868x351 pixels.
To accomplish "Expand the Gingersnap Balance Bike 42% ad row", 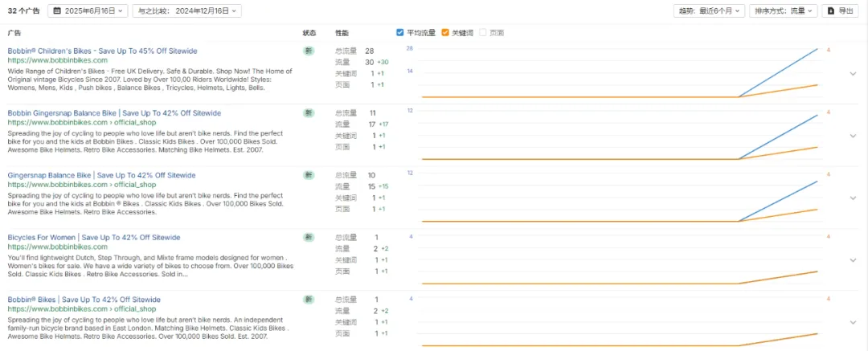I will coord(853,198).
